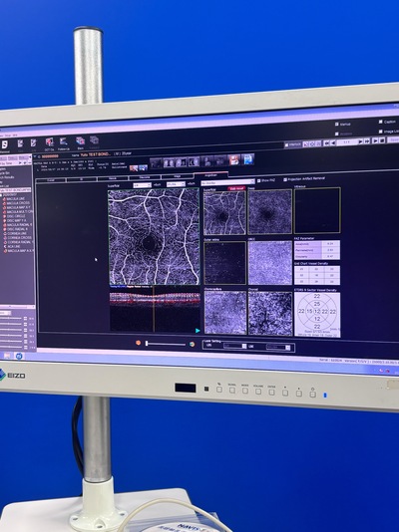Click the fourth thumbnail-strip display icon
This screenshot has width=399, height=532.
point(194,161)
